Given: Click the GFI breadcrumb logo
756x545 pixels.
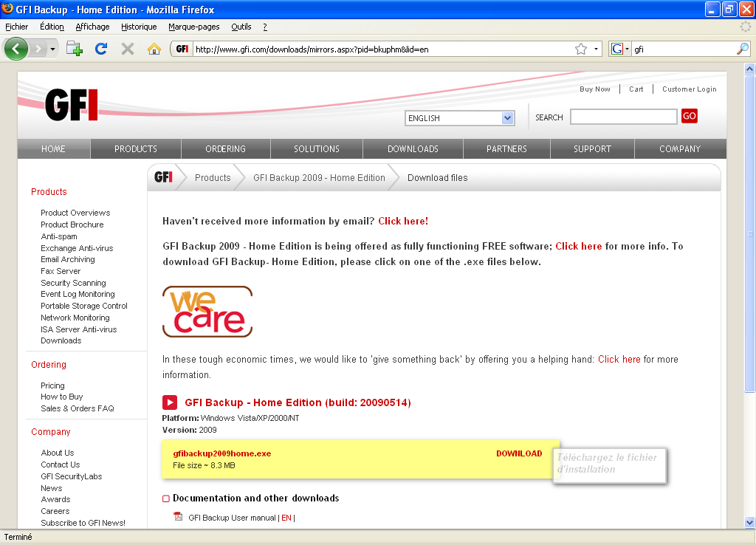Looking at the screenshot, I should click(163, 177).
